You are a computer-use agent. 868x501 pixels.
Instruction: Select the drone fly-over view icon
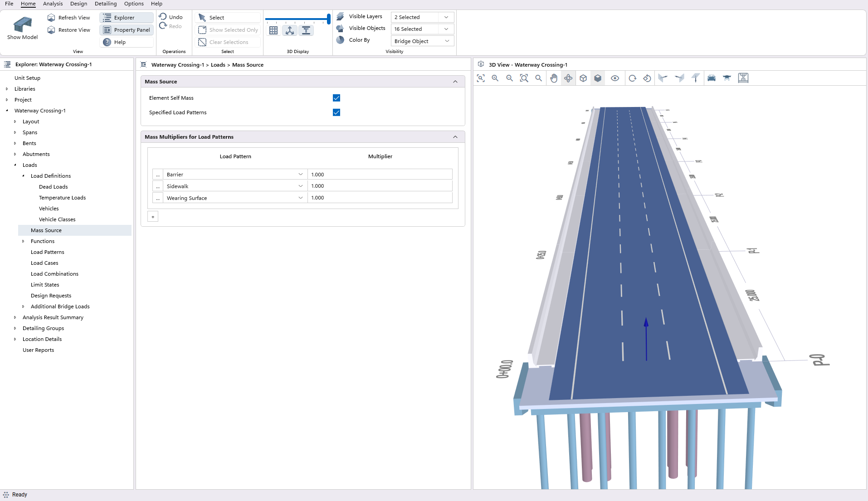point(727,78)
